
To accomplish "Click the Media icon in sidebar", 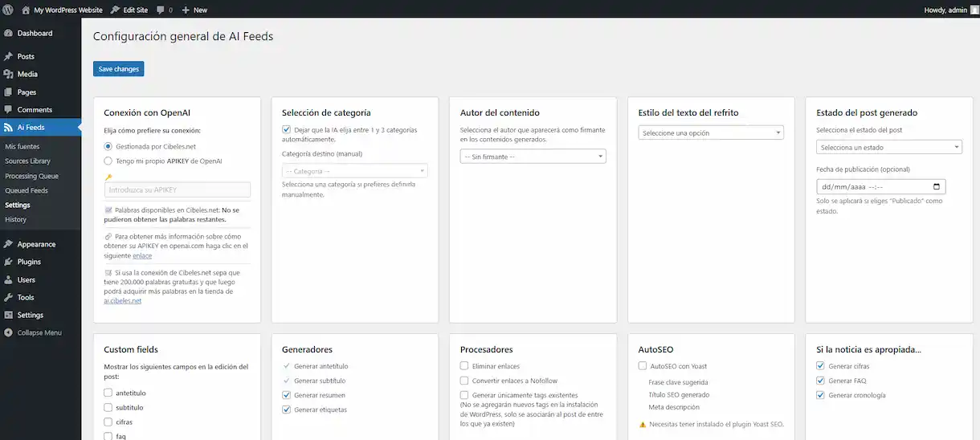I will click(x=8, y=74).
